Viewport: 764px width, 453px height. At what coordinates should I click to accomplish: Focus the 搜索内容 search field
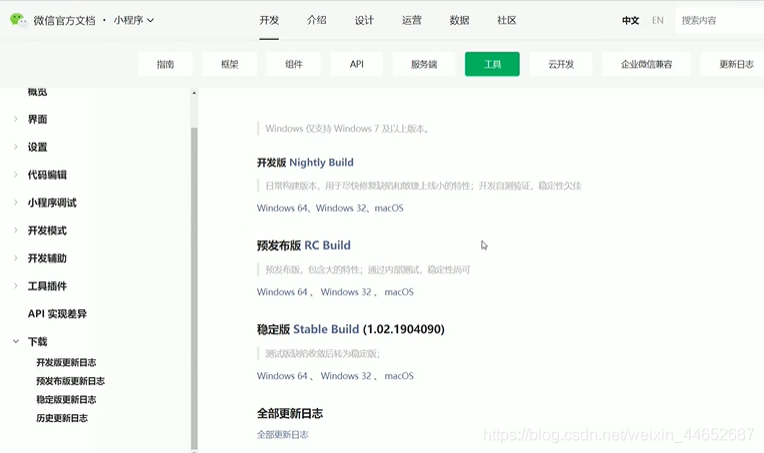[x=720, y=20]
